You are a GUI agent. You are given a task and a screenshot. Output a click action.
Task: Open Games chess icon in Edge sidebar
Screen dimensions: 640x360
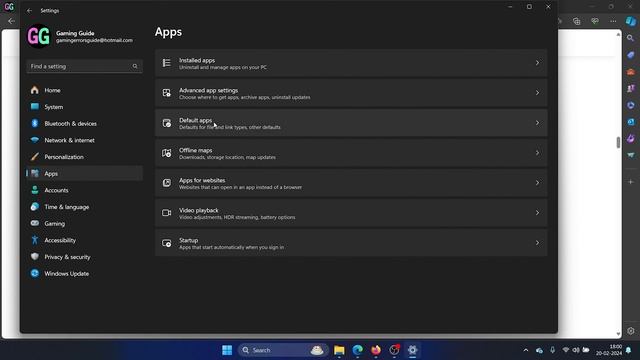tap(631, 89)
